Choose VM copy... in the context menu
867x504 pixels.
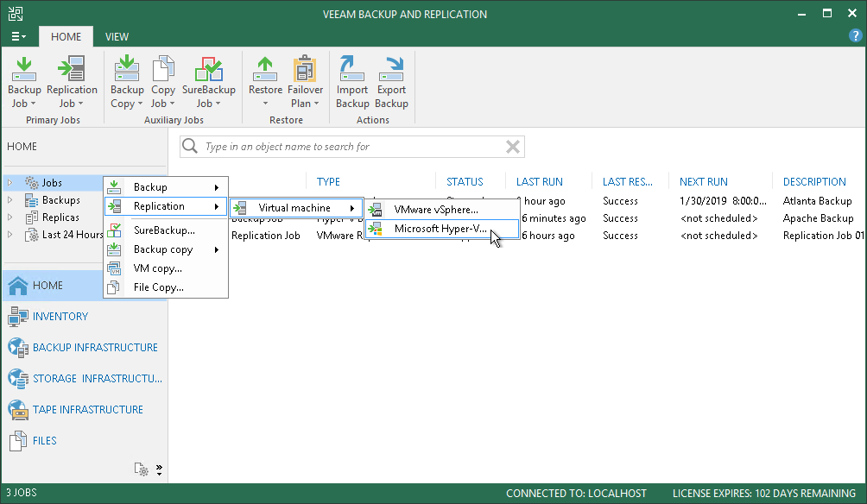(166, 268)
